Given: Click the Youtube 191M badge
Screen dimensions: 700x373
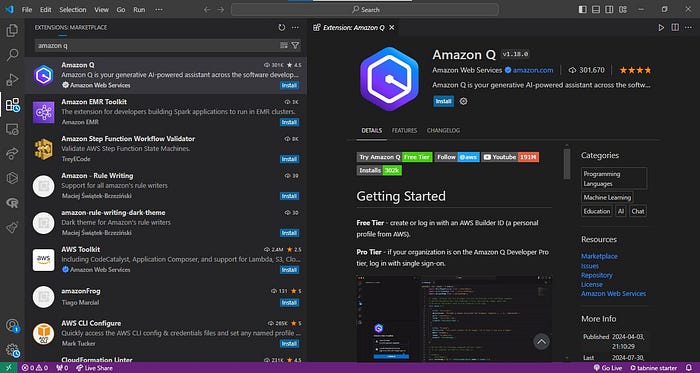Looking at the screenshot, I should pyautogui.click(x=510, y=157).
